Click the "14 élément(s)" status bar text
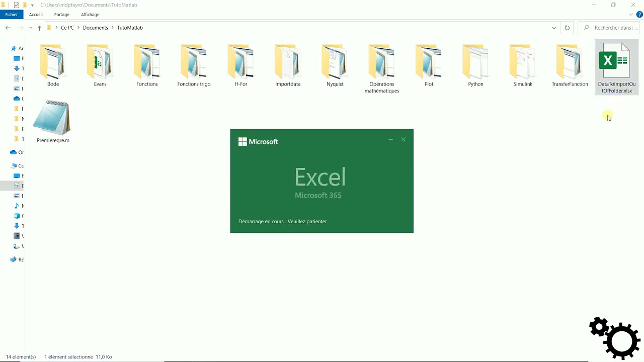This screenshot has width=644, height=362. 21,357
